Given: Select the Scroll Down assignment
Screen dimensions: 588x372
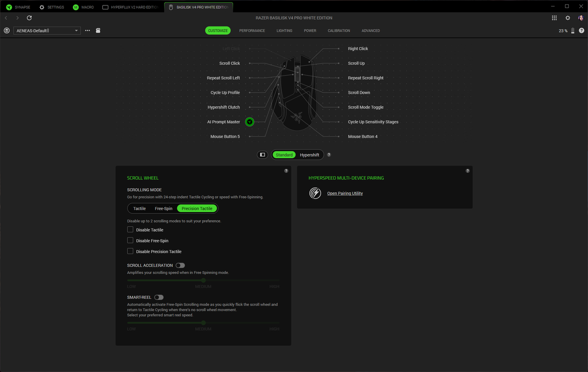Looking at the screenshot, I should (359, 93).
